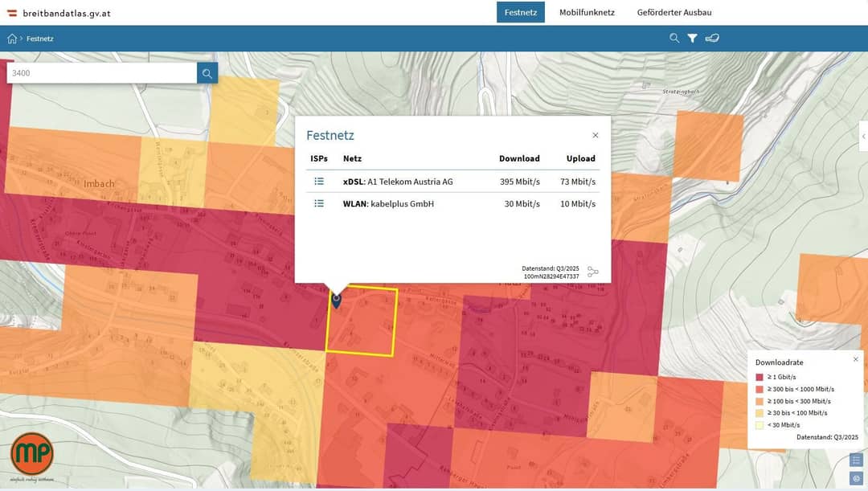Image resolution: width=868 pixels, height=491 pixels.
Task: Click the Austria map overview icon
Action: pos(712,39)
